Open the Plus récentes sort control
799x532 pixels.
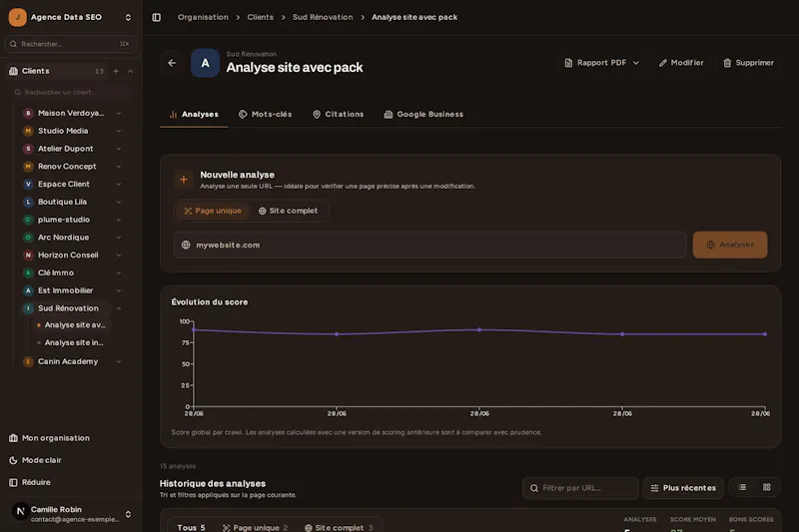click(x=683, y=488)
